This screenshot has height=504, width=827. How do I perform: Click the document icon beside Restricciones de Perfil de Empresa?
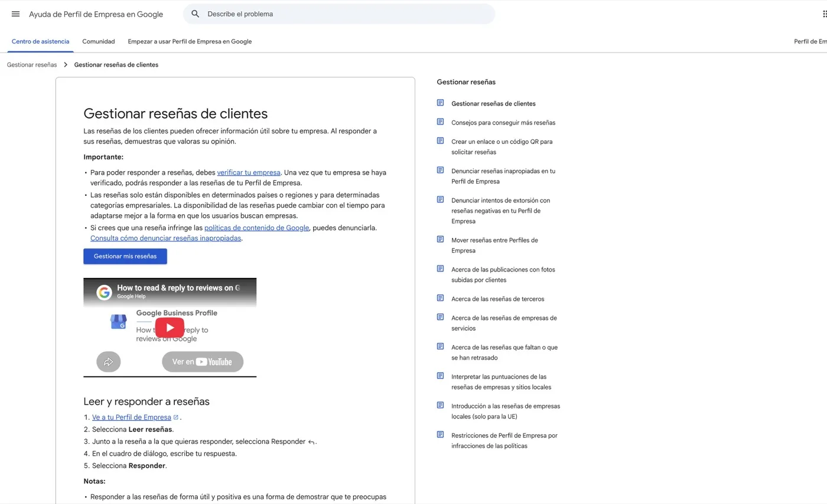coord(440,435)
